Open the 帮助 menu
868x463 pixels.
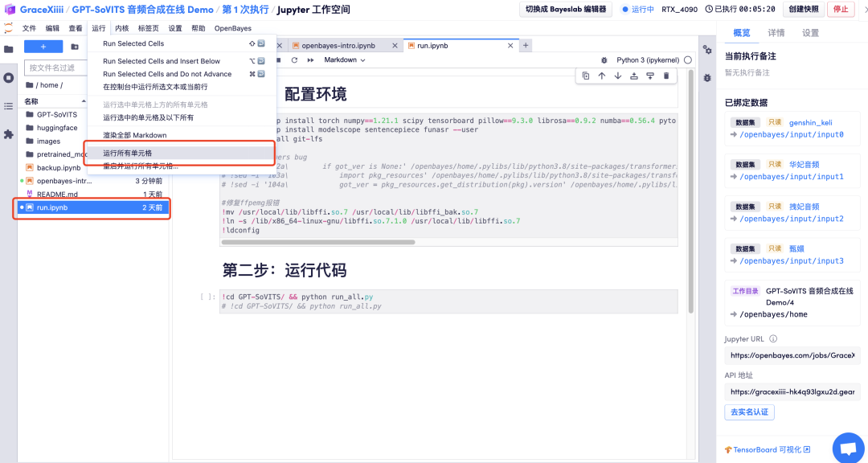(199, 28)
